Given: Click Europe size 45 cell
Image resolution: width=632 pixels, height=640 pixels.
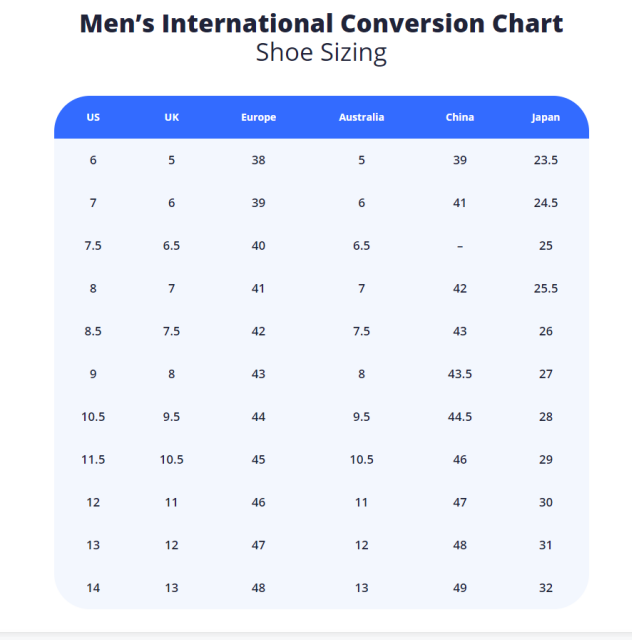Looking at the screenshot, I should tap(258, 460).
